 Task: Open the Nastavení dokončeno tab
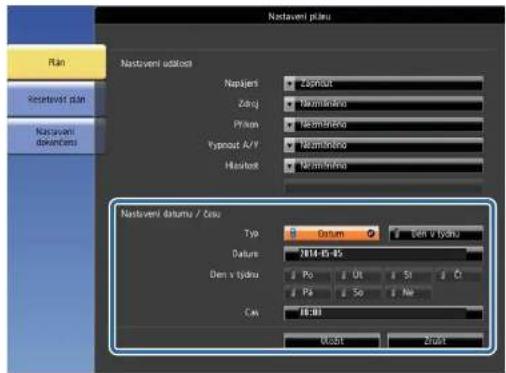click(x=57, y=137)
